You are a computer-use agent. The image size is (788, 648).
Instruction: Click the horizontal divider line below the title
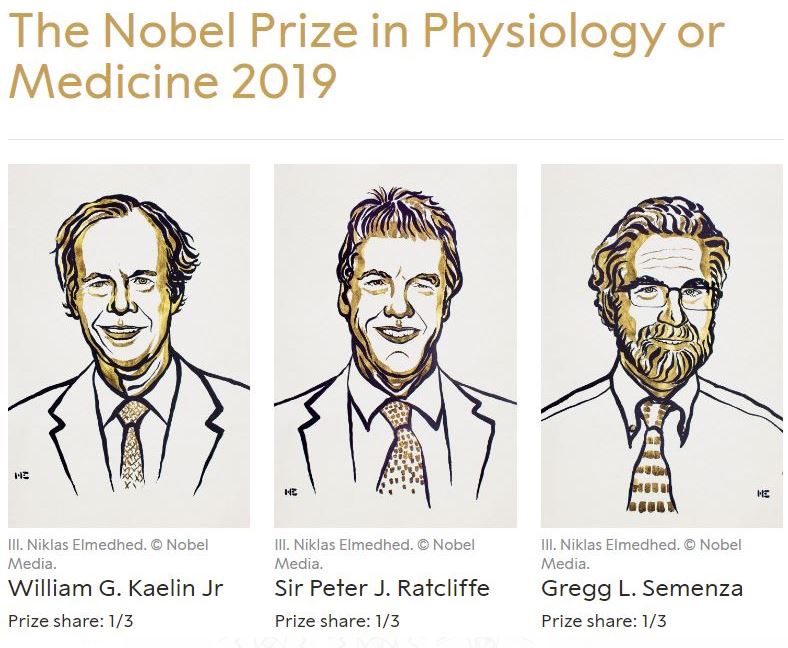pos(394,138)
